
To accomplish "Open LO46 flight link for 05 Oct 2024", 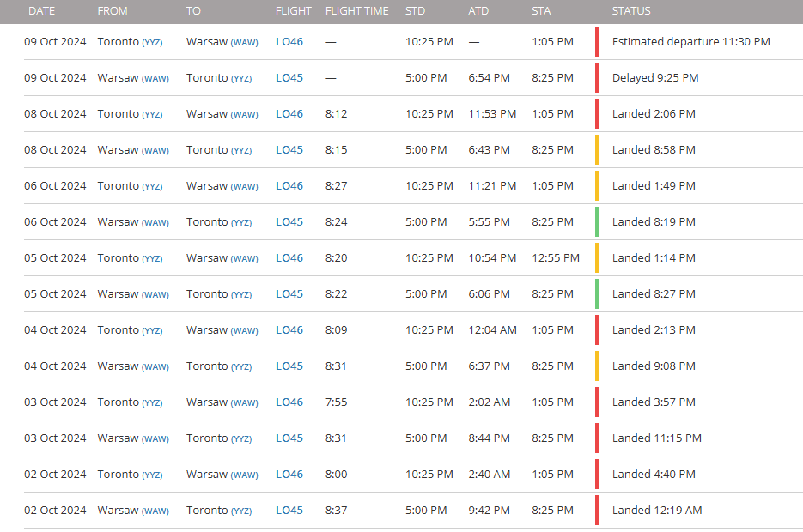I will [289, 257].
